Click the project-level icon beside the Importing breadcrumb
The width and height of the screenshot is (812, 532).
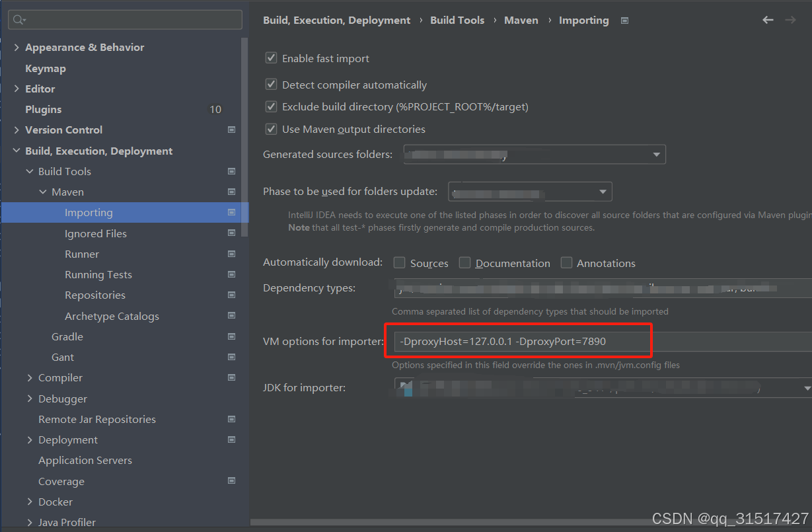[x=624, y=20]
